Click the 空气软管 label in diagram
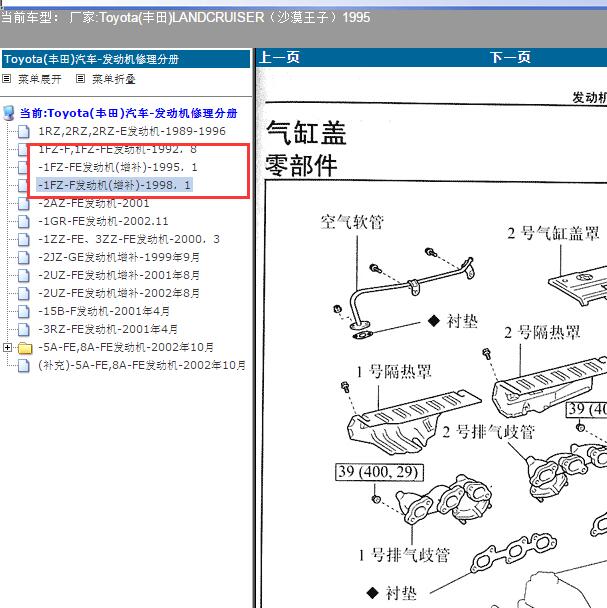The height and width of the screenshot is (608, 607). (x=352, y=222)
